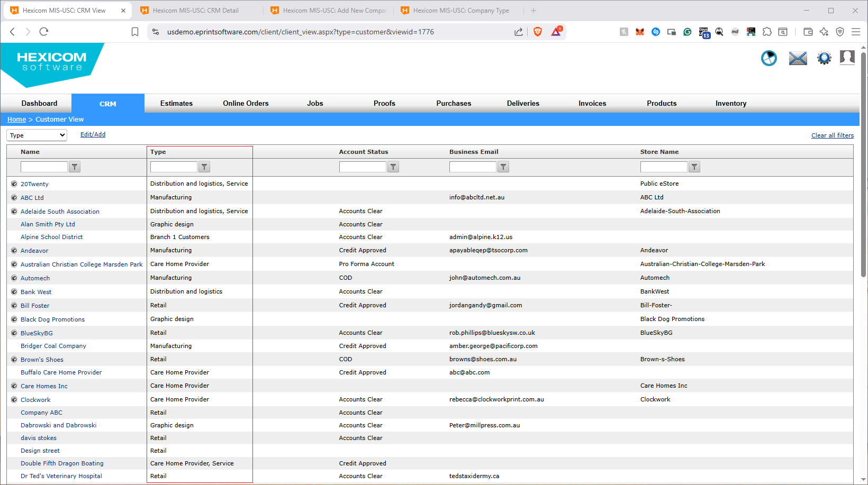Image resolution: width=868 pixels, height=485 pixels.
Task: Click the store icon beside Automech
Action: tap(14, 278)
